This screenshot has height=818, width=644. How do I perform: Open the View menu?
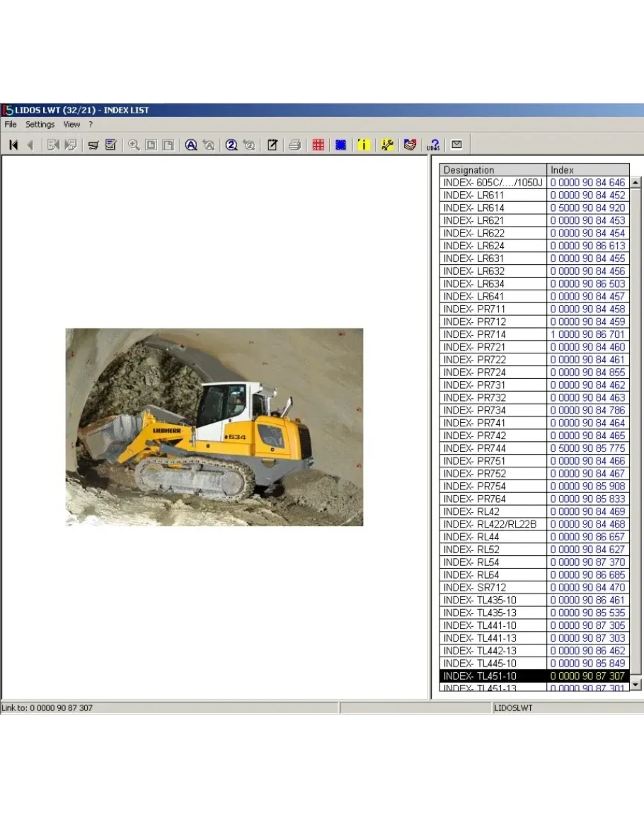[x=71, y=125]
